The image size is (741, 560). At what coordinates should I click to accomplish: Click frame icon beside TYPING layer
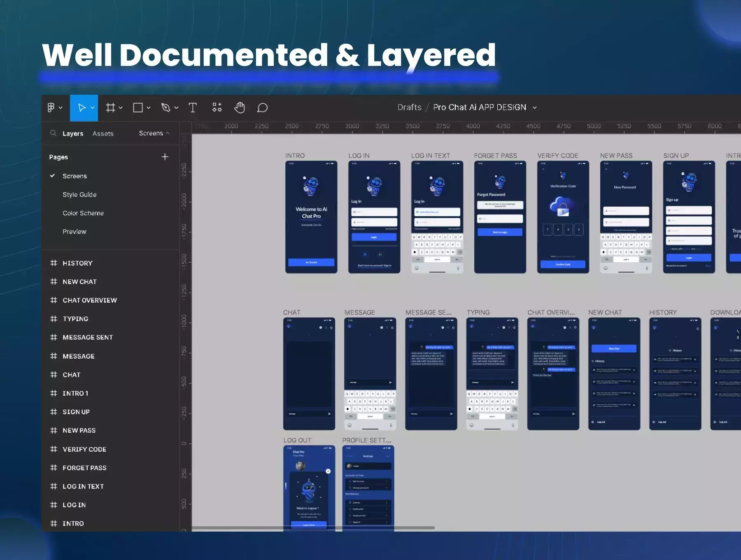(54, 318)
